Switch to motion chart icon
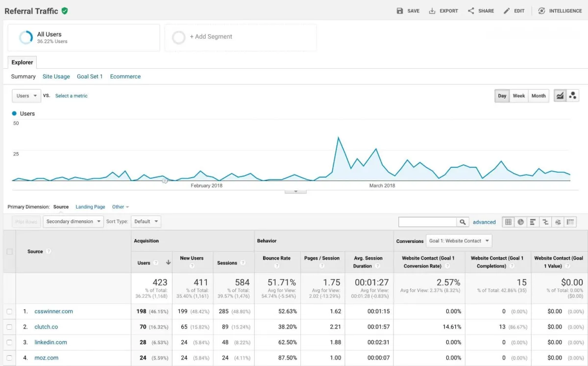 pyautogui.click(x=573, y=96)
